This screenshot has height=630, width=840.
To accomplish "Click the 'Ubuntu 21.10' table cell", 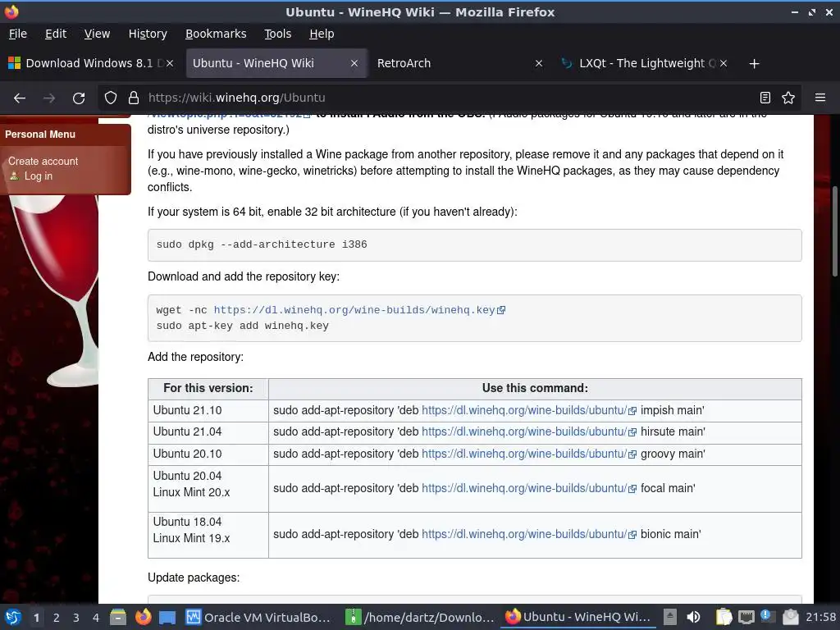I will click(208, 410).
